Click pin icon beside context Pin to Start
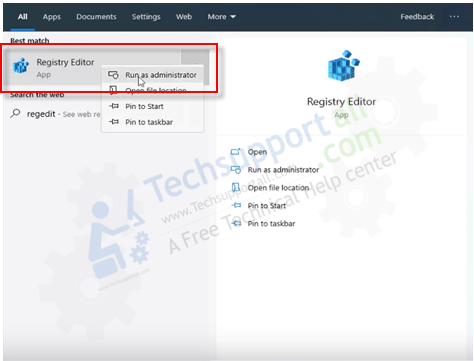 tap(114, 106)
